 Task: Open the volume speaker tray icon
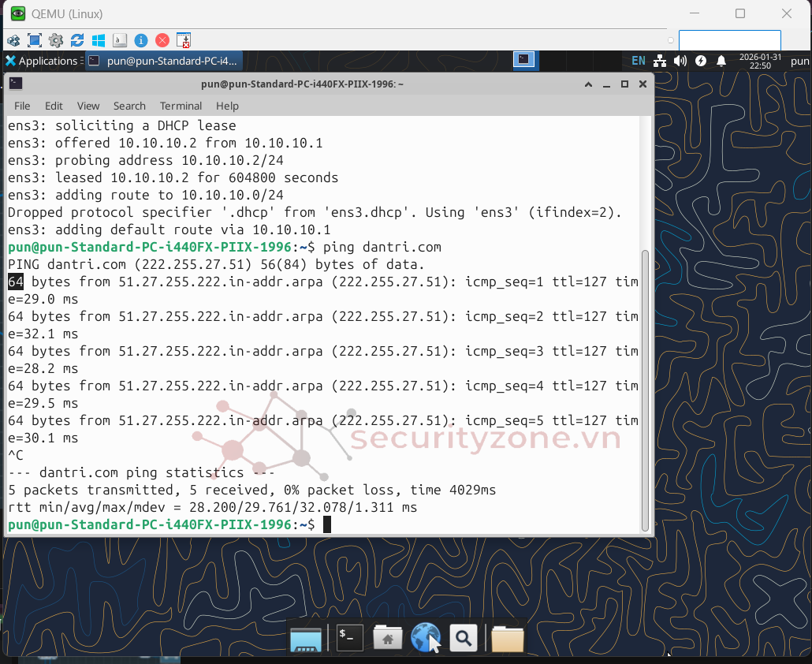680,61
